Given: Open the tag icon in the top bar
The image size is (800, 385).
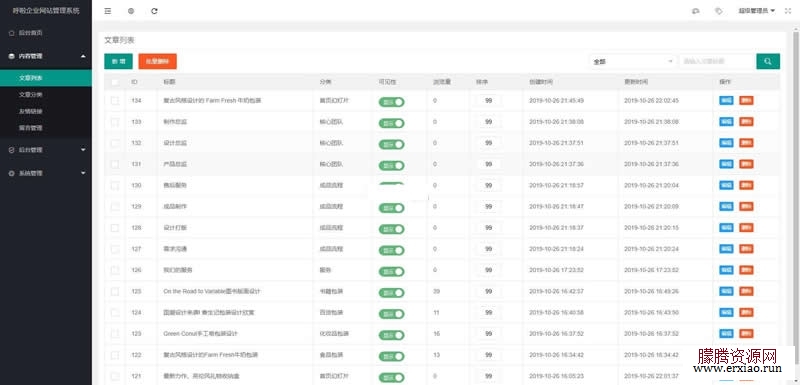Looking at the screenshot, I should pyautogui.click(x=719, y=11).
